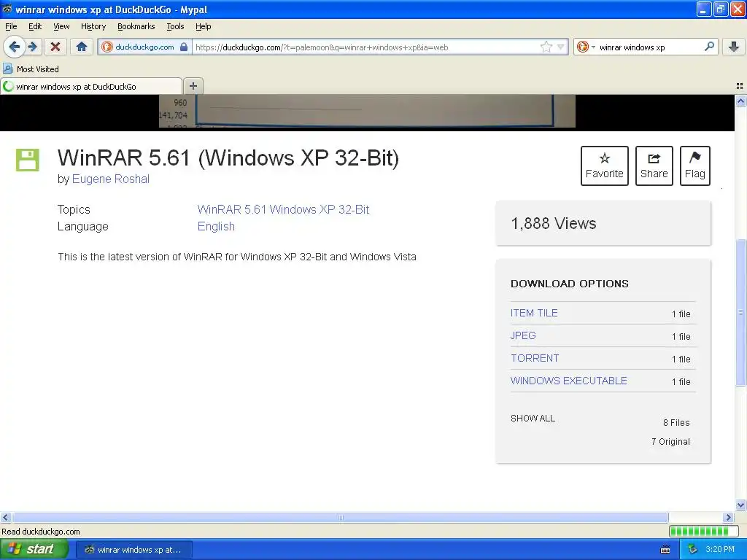Viewport: 747px width, 560px height.
Task: Click the Flag button
Action: (x=694, y=166)
